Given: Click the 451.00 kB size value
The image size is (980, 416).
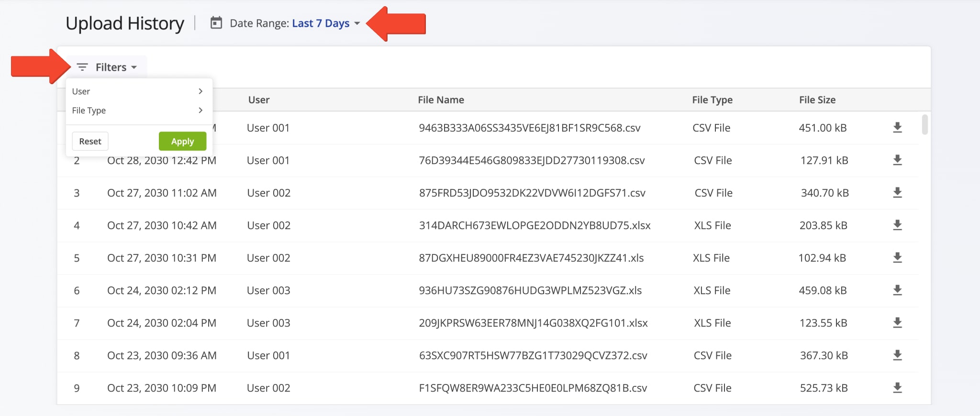Looking at the screenshot, I should (823, 128).
